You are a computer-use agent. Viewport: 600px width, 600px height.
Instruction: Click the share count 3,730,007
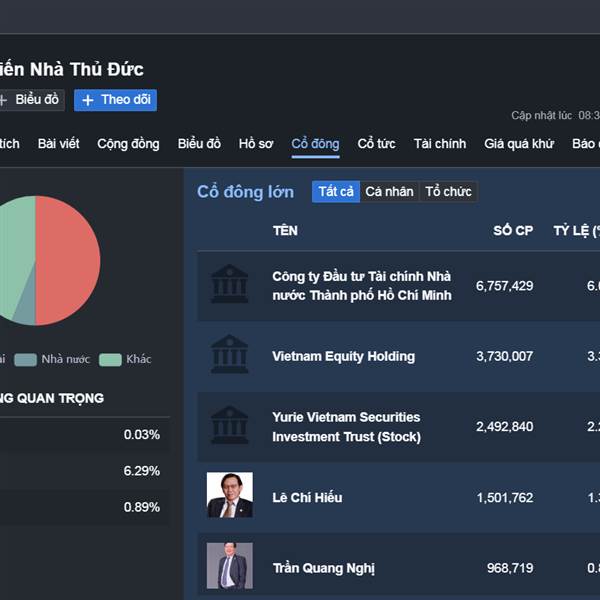tap(504, 357)
